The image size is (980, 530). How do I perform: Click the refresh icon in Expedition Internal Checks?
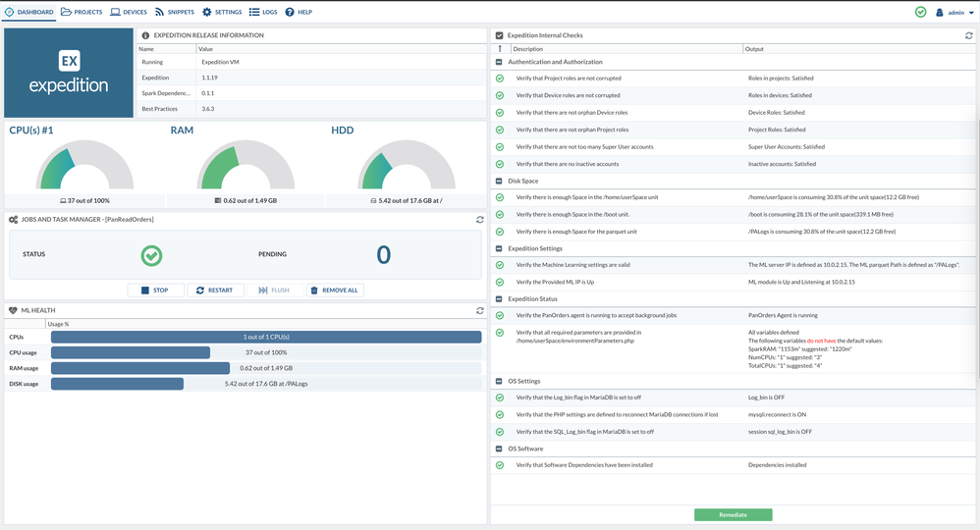tap(969, 35)
